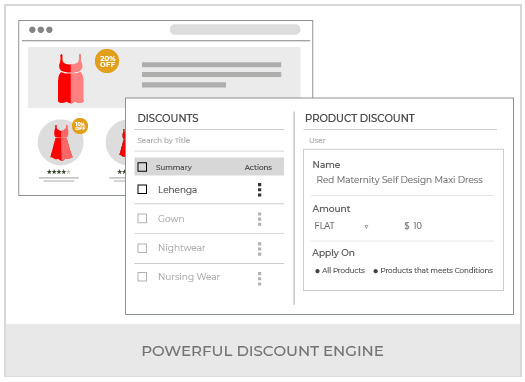The image size is (525, 382).
Task: Open the Lehenga row actions menu
Action: [259, 190]
